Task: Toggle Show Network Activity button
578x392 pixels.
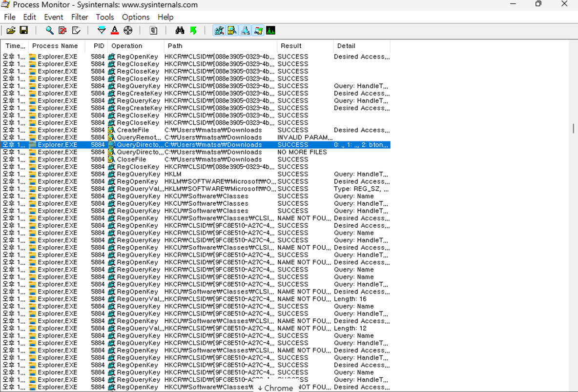Action: coord(245,31)
